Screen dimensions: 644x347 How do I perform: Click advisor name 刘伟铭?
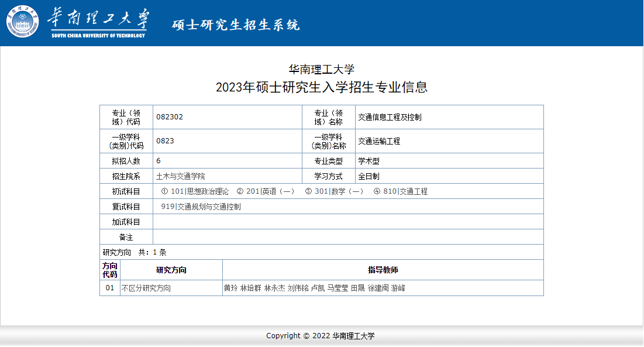(298, 288)
